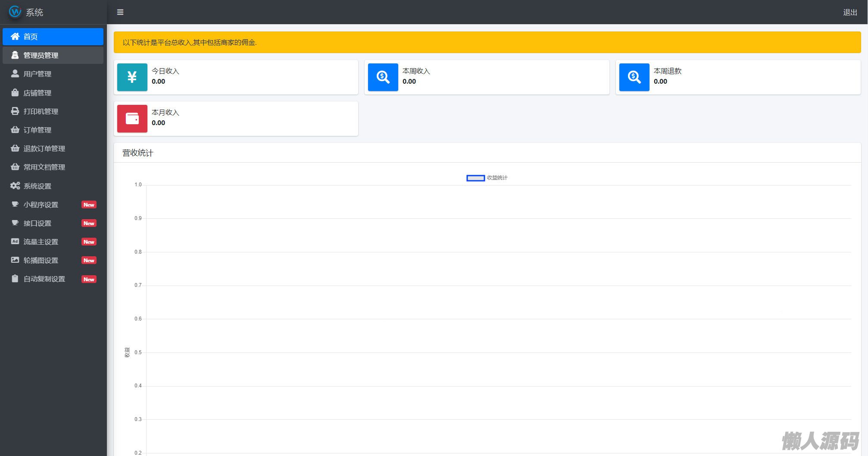Click the weekly income magnifier icon
Viewport: 868px width, 456px height.
(x=383, y=77)
